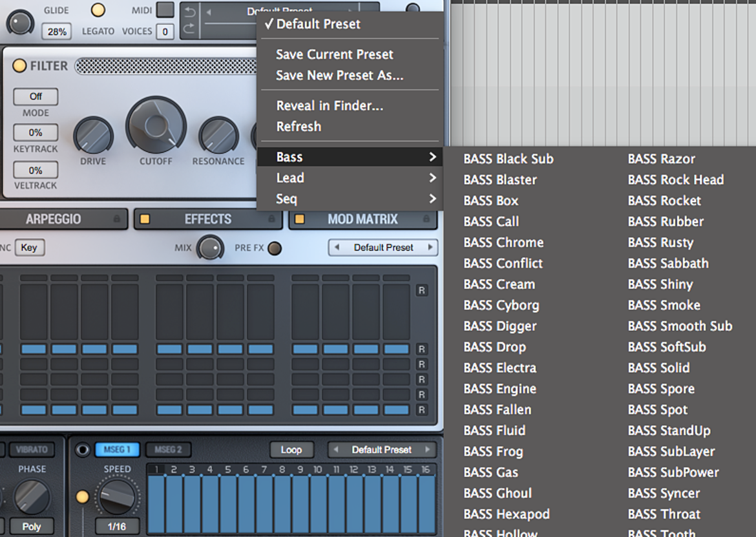Screen dimensions: 756x537
Task: Open the Poly mode selector
Action: (32, 527)
